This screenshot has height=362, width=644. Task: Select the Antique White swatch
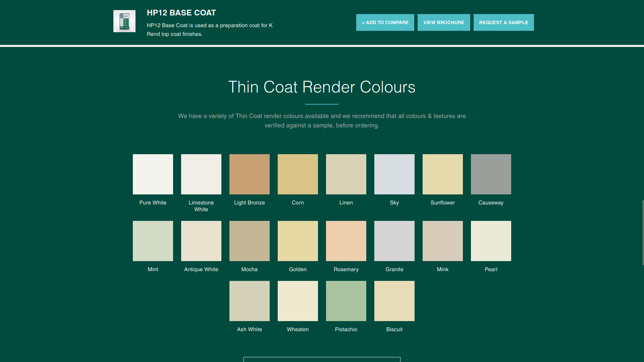click(x=201, y=241)
